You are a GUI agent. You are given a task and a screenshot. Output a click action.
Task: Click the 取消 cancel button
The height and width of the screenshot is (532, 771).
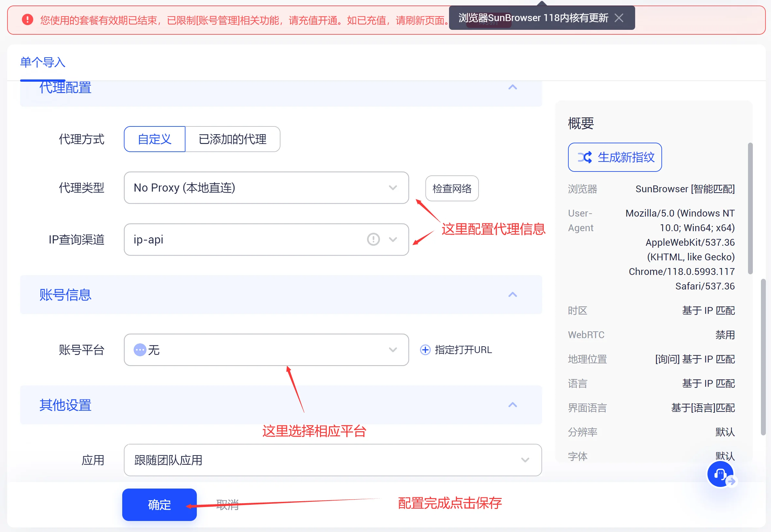(x=227, y=505)
